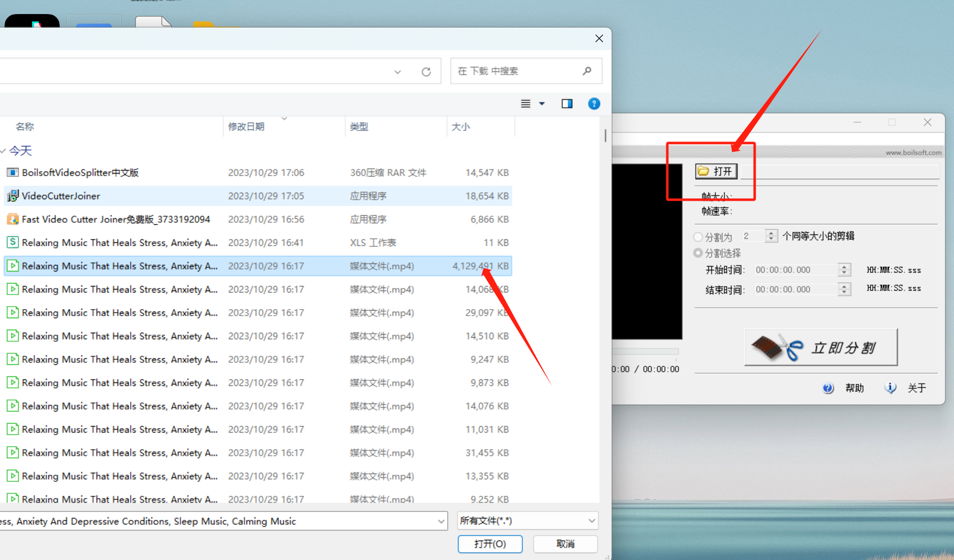Adjust the split count stepper arrows
The image size is (954, 560).
tap(771, 236)
